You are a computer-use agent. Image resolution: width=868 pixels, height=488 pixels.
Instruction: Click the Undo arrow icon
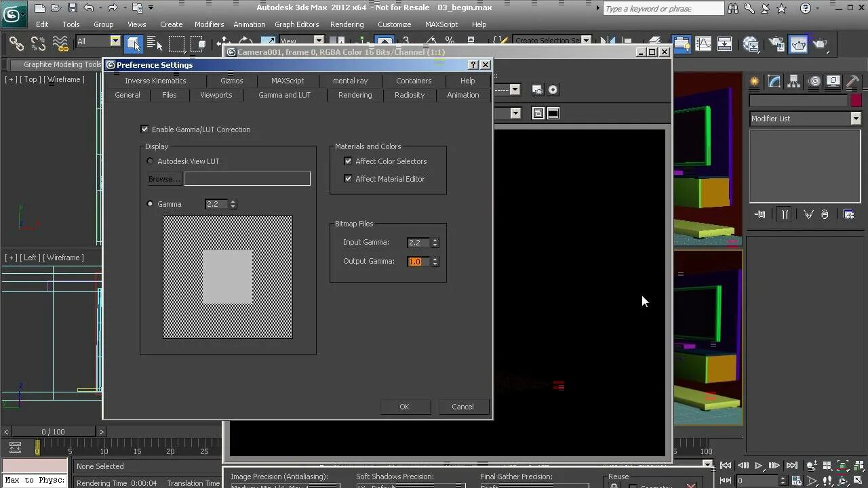coord(89,8)
